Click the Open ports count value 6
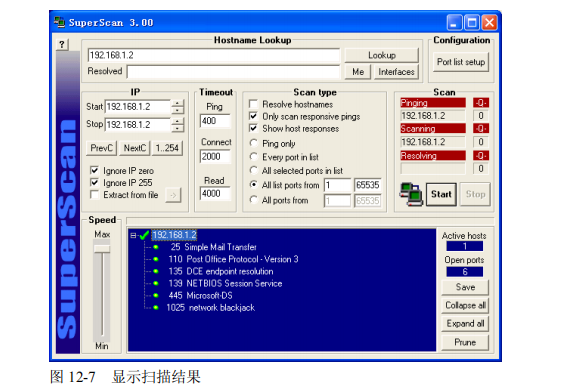The width and height of the screenshot is (571, 392). pyautogui.click(x=465, y=272)
